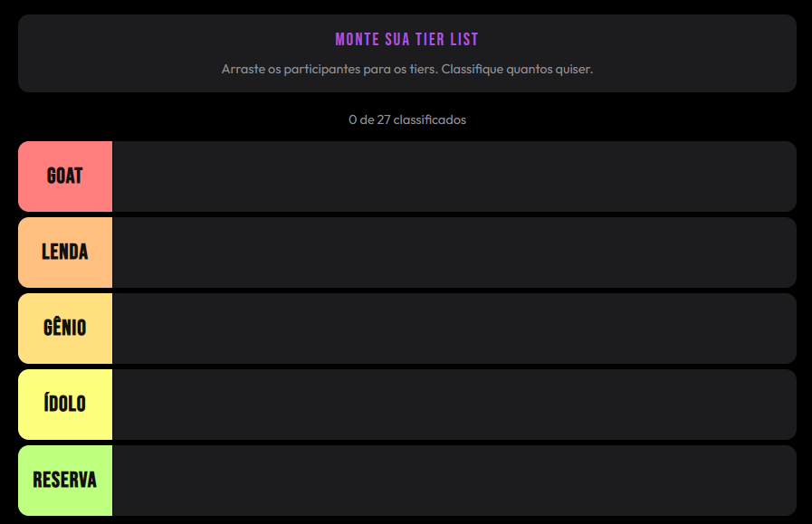Select the yellow ÍDOLO tier label
Screen dimensions: 812x524
tap(65, 405)
